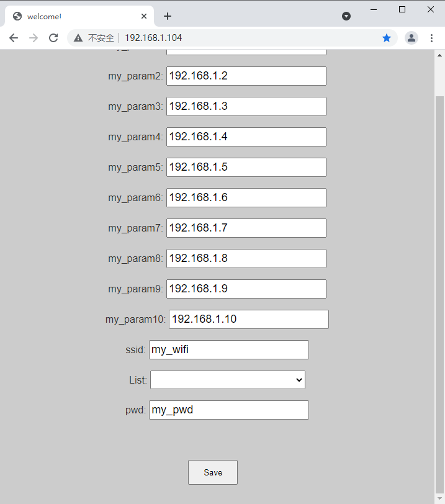Go back to the previous page
The height and width of the screenshot is (504, 445).
click(x=14, y=38)
